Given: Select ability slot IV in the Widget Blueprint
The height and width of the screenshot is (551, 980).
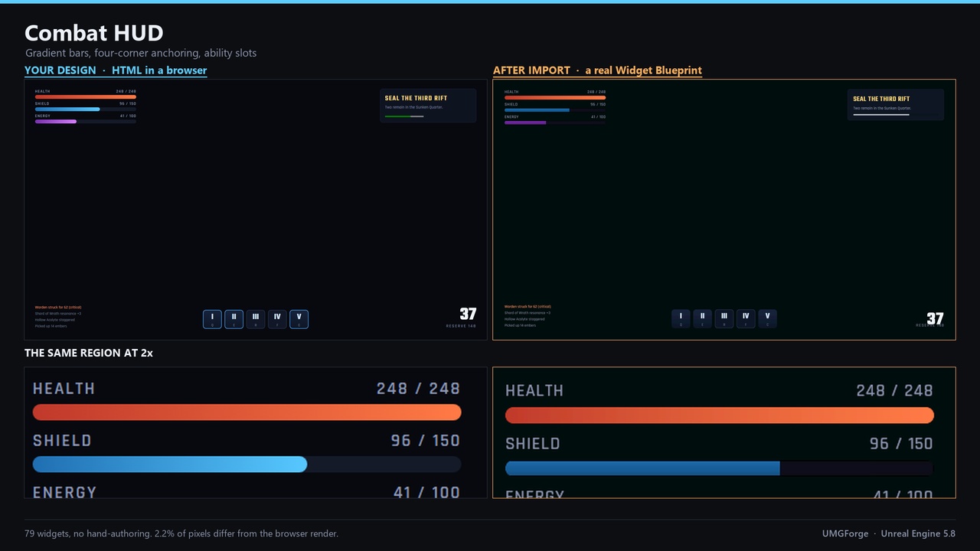Looking at the screenshot, I should pos(746,318).
